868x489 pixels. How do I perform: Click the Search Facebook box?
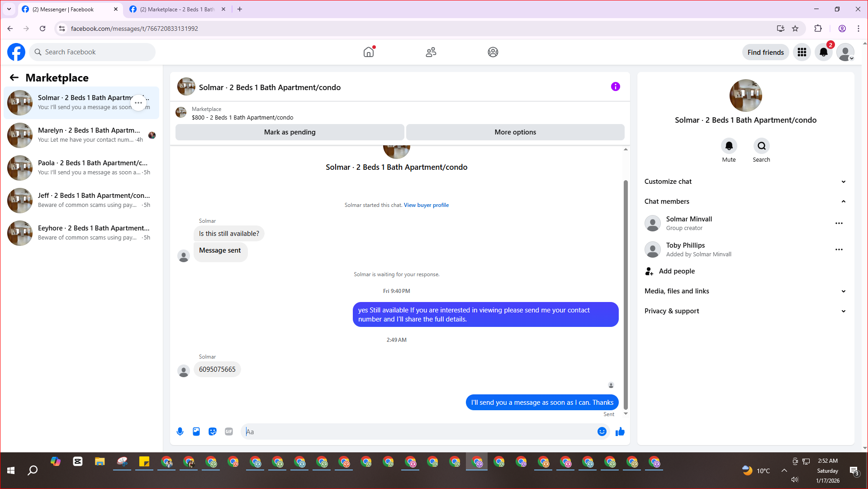[93, 52]
